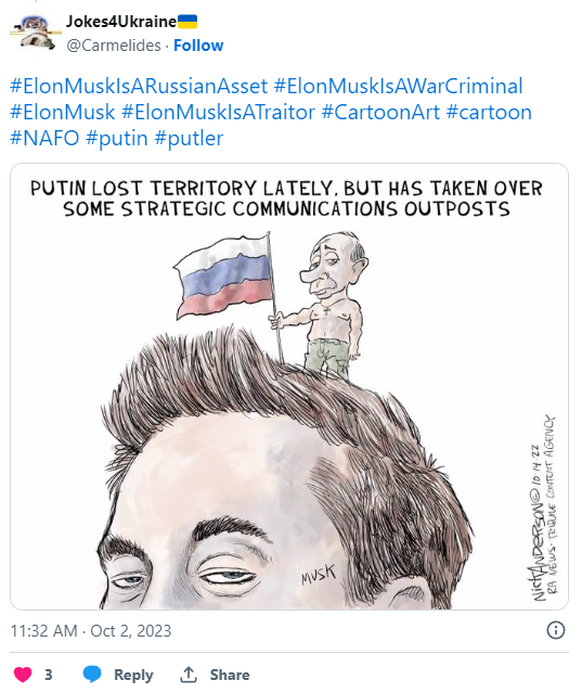Open the tweet info circle icon
This screenshot has width=582, height=693.
(x=555, y=630)
